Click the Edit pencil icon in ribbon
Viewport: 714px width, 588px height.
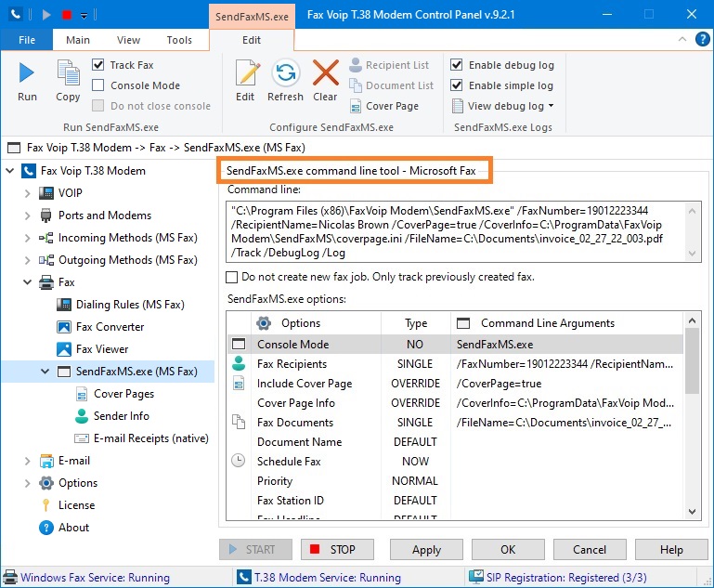[x=246, y=73]
